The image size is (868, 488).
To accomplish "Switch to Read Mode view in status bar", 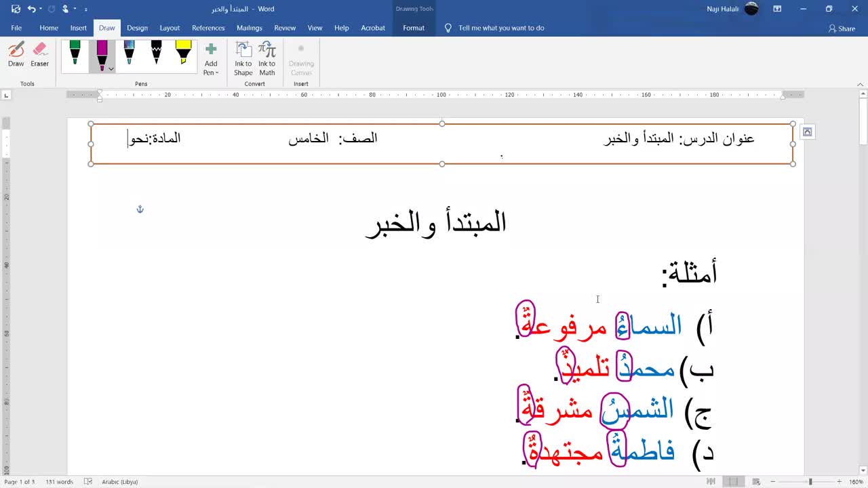I will [x=711, y=481].
